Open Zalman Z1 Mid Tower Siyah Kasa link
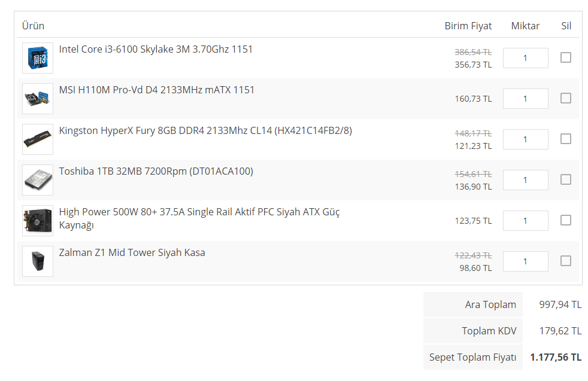 pos(132,252)
